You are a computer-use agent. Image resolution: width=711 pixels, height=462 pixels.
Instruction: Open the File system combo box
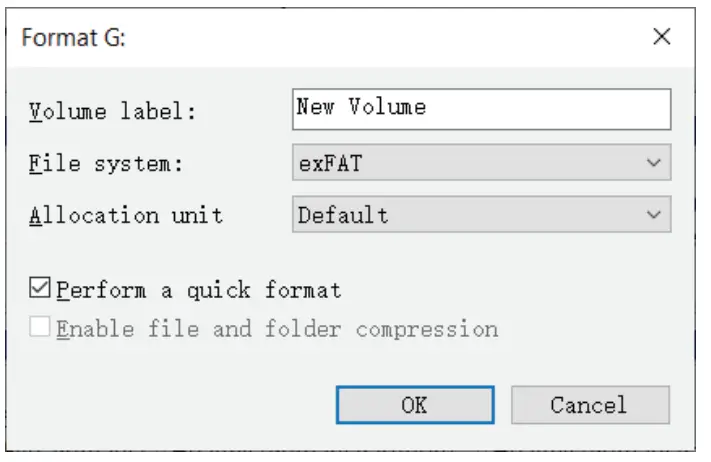click(x=480, y=162)
